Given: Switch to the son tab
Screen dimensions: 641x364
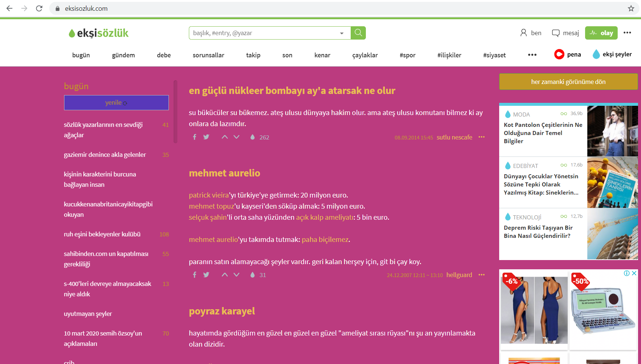Looking at the screenshot, I should 287,55.
